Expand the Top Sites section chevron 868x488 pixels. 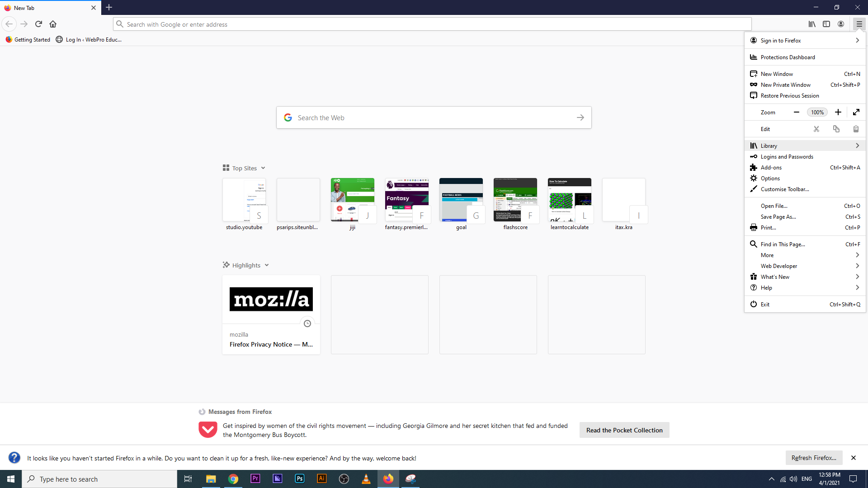pos(263,168)
